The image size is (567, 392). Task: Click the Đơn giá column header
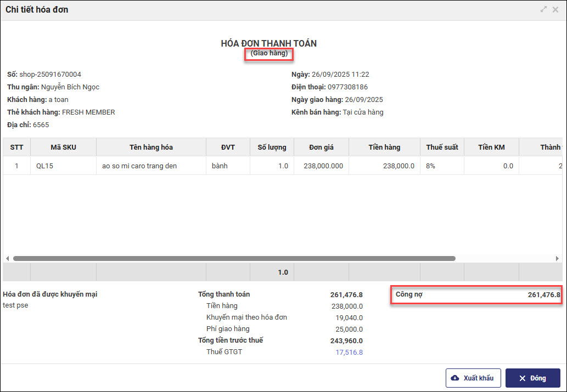(x=321, y=147)
